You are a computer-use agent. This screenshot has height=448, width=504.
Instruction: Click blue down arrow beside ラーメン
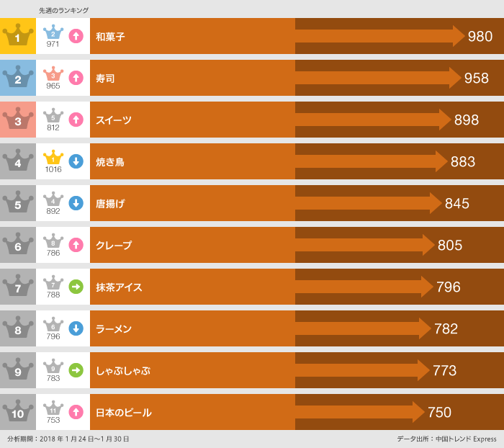[76, 328]
